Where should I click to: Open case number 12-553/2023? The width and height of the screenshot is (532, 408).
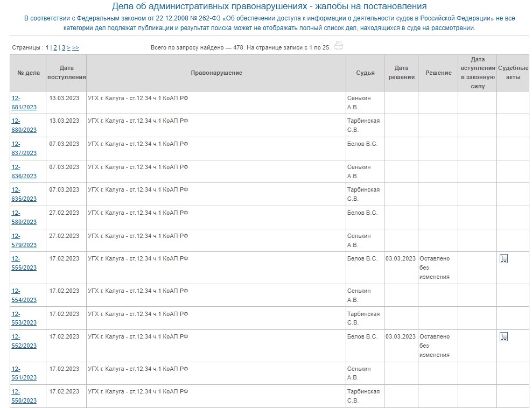click(x=24, y=318)
